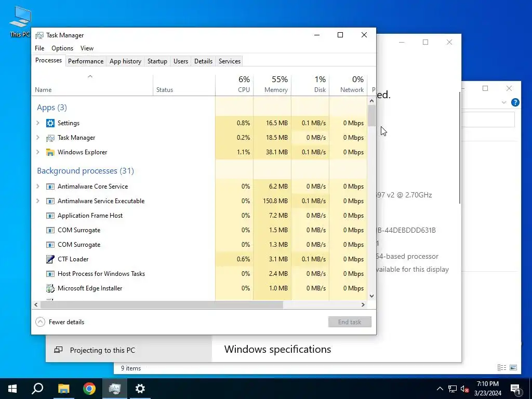
Task: Click the Task Manager taskbar button
Action: tap(115, 389)
